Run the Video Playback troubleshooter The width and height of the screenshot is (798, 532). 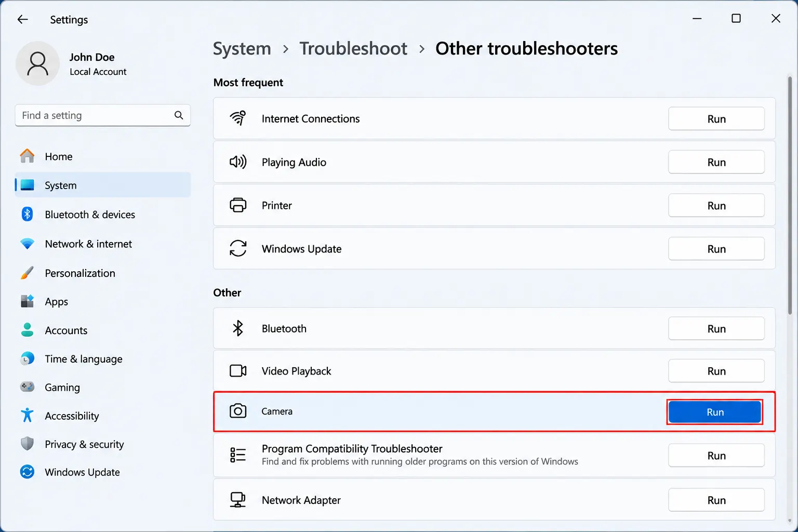(716, 371)
